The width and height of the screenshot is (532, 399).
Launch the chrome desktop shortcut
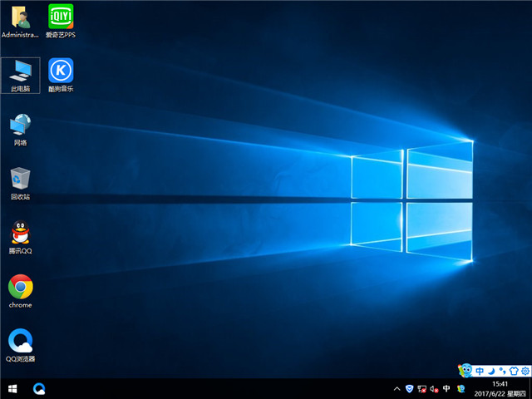20,292
